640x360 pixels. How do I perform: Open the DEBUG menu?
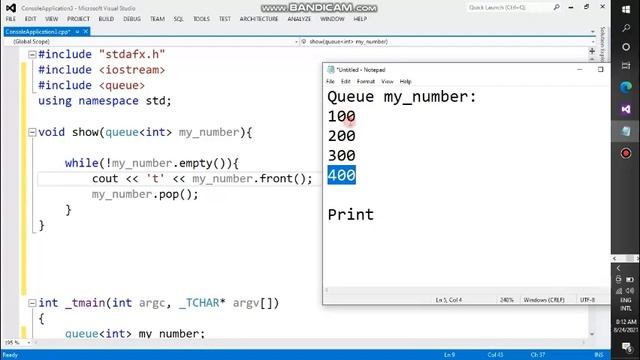132,19
